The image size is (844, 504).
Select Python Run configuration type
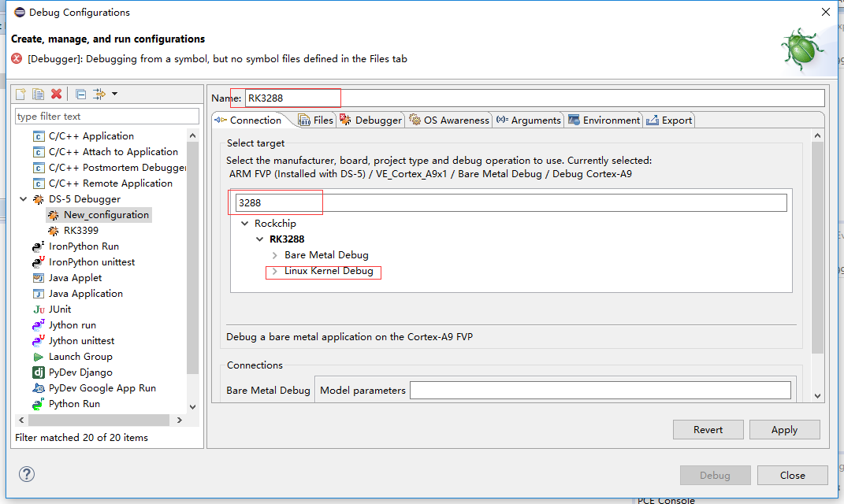click(x=74, y=403)
